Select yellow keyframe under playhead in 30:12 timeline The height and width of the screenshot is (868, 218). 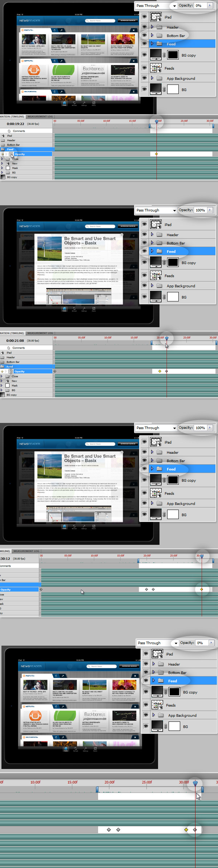[x=202, y=589]
